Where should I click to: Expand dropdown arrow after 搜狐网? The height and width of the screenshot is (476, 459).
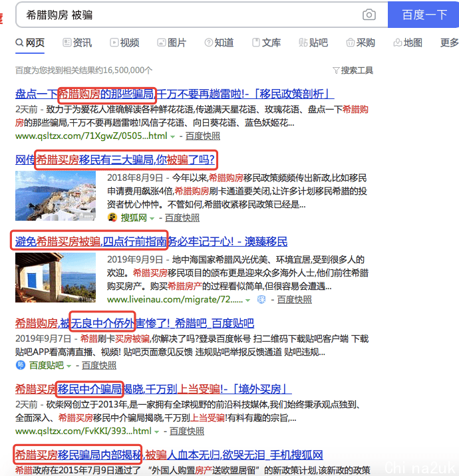152,218
